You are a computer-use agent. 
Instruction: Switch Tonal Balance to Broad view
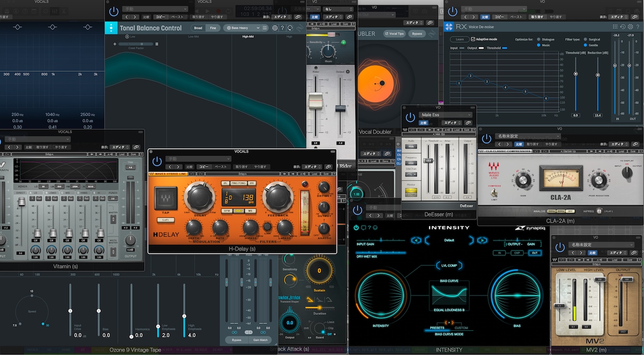[198, 28]
